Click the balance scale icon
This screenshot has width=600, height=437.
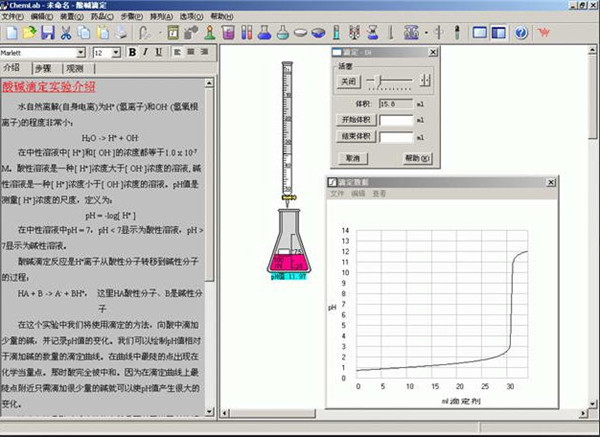(412, 33)
